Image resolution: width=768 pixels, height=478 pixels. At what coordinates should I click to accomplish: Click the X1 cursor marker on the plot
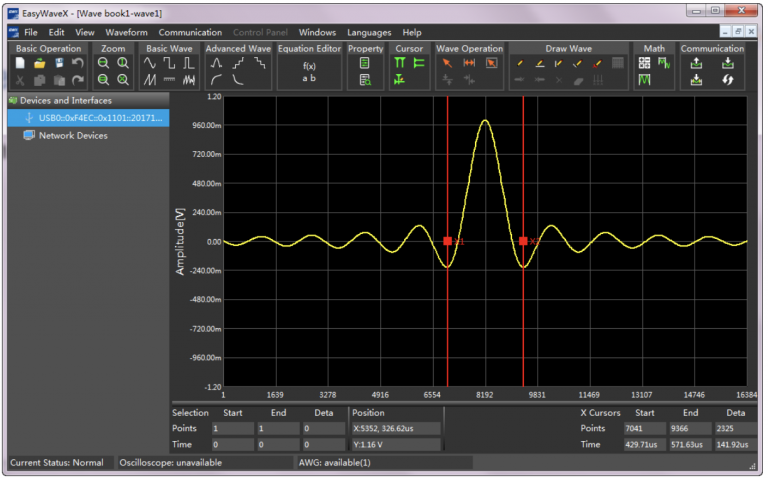448,241
